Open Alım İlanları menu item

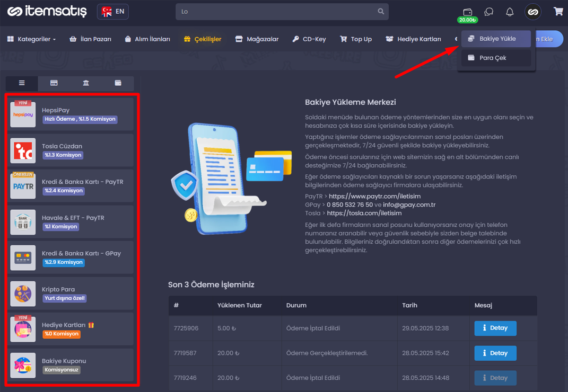tap(147, 39)
